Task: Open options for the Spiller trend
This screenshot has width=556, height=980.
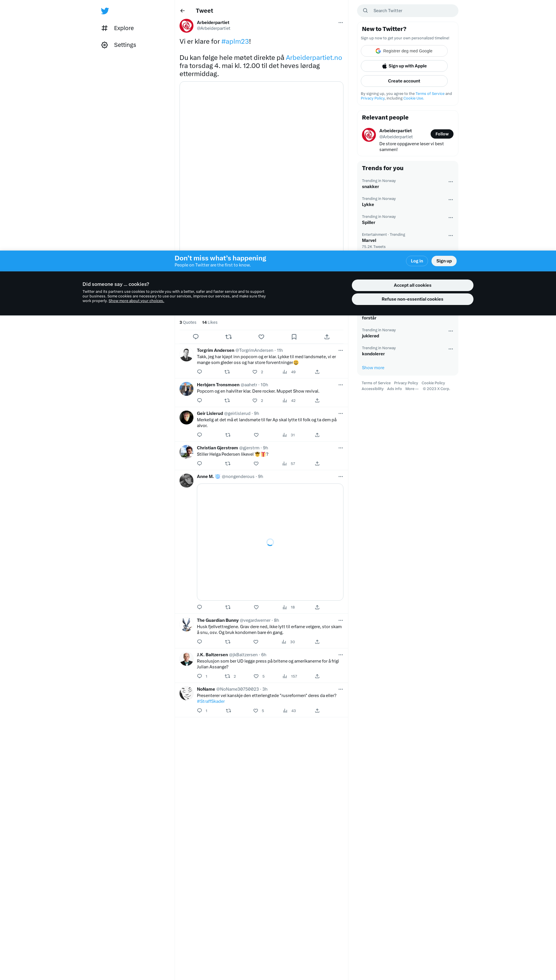Action: (451, 217)
